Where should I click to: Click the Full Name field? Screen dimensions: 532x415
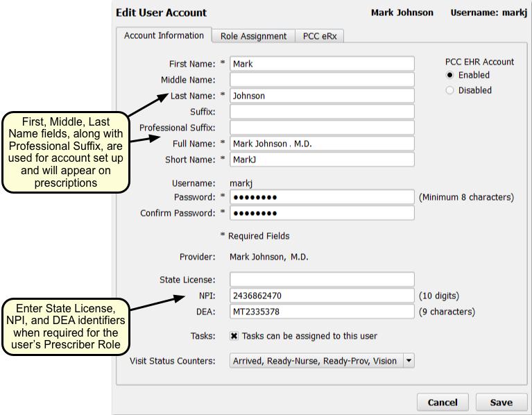click(322, 144)
